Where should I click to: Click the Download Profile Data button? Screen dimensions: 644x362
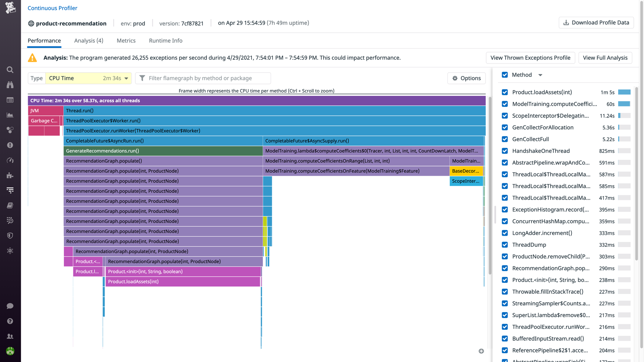tap(596, 22)
